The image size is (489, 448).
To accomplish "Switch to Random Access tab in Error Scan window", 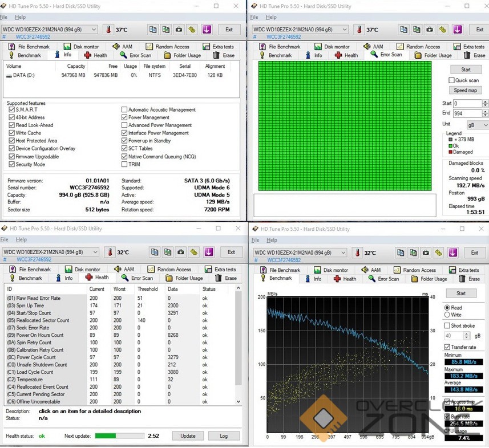I will point(418,47).
